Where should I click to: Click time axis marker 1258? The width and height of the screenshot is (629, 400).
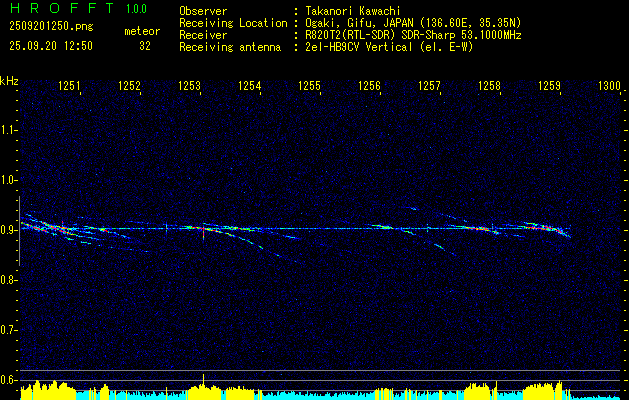coord(490,86)
